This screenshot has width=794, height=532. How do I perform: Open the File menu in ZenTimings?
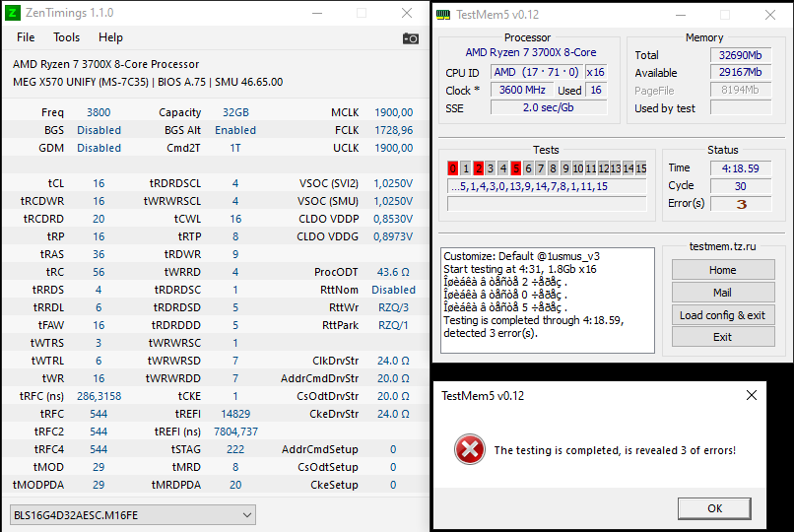point(26,37)
